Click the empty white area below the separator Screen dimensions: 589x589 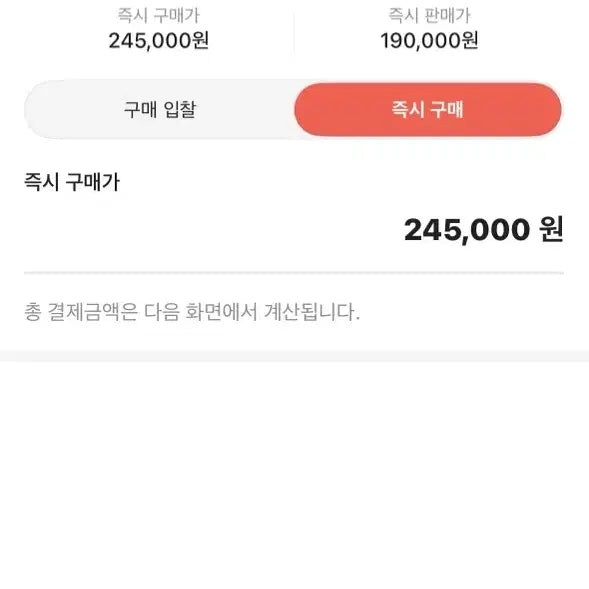click(294, 475)
